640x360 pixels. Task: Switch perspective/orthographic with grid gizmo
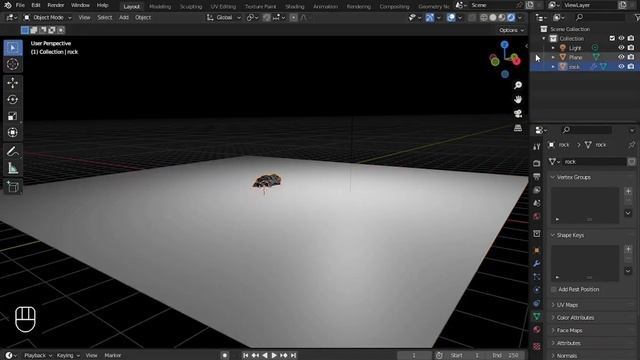point(518,128)
